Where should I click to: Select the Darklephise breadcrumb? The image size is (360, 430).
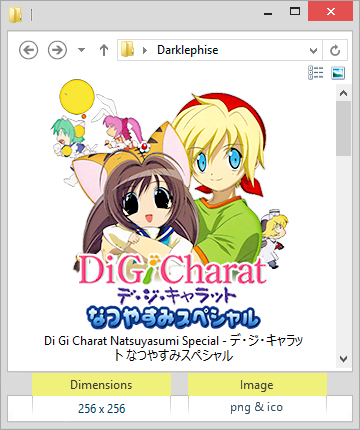point(188,50)
